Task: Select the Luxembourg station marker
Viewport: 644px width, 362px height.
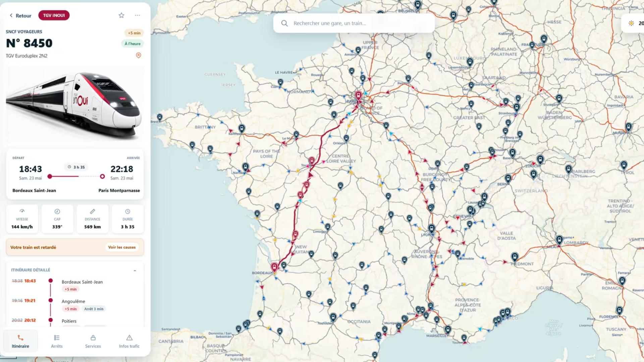Action: click(x=470, y=62)
